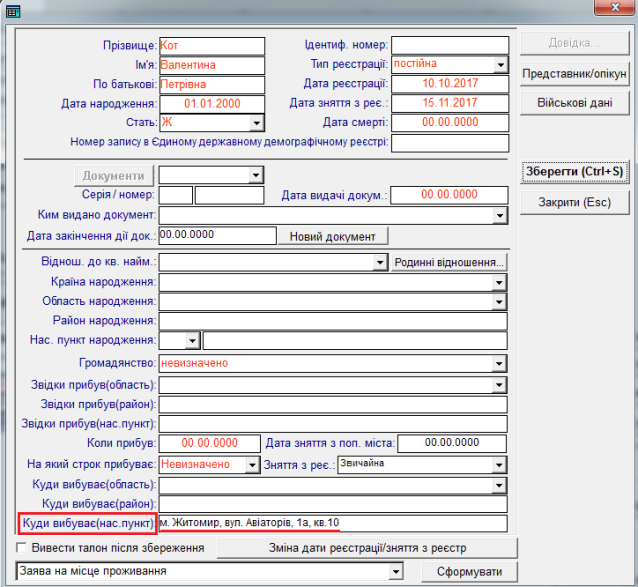Expand the 'Стать' dropdown list
Image resolution: width=638 pixels, height=587 pixels.
pos(257,122)
